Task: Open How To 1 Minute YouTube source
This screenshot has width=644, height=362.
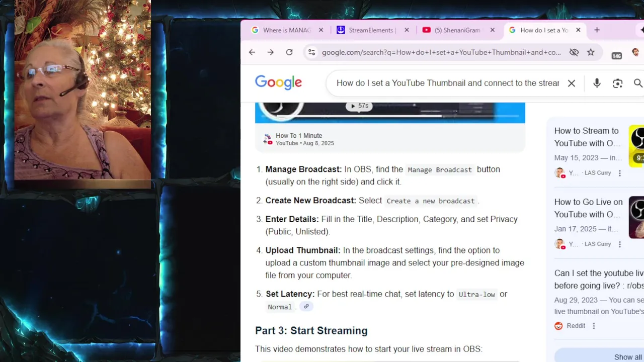Action: [x=298, y=136]
